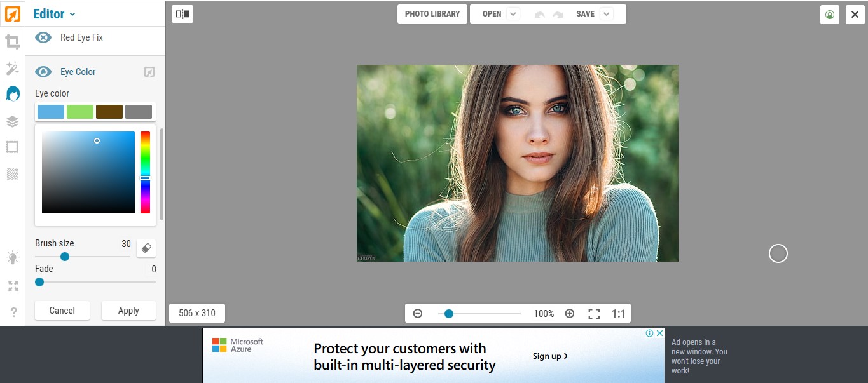Select the Beauty retouch tool
Screen dimensions: 868x383
(13, 93)
